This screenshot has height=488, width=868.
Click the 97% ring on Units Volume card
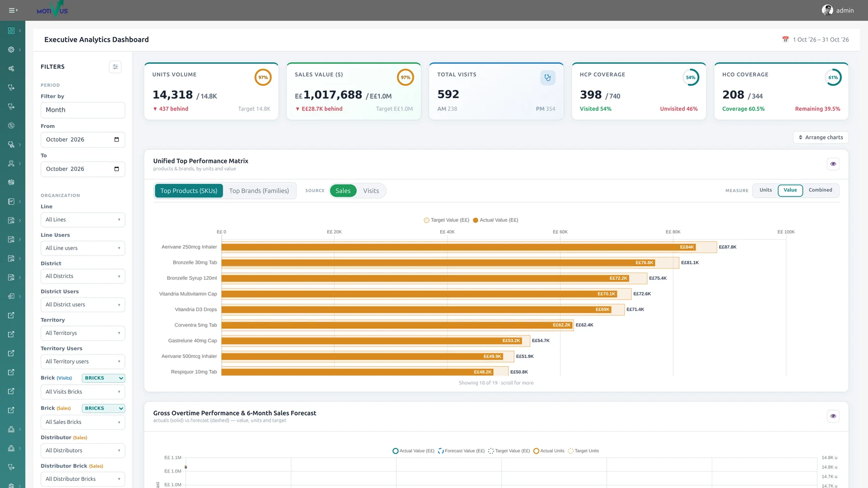pos(263,78)
